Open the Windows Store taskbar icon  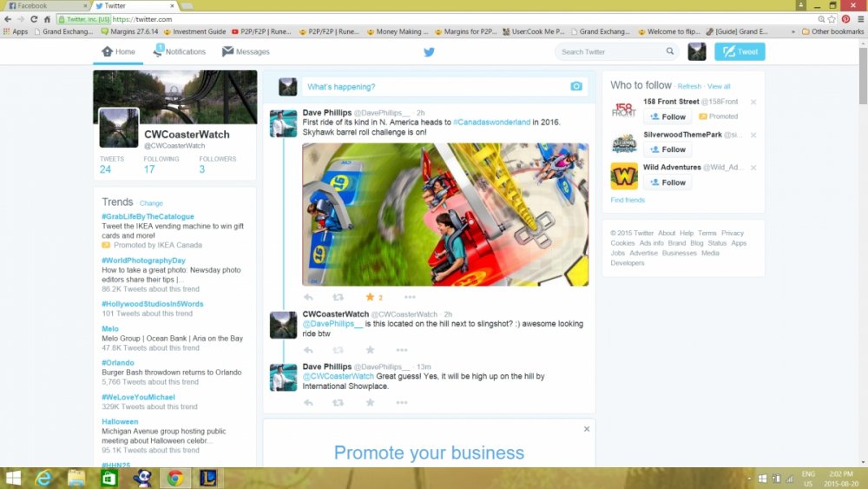click(109, 478)
